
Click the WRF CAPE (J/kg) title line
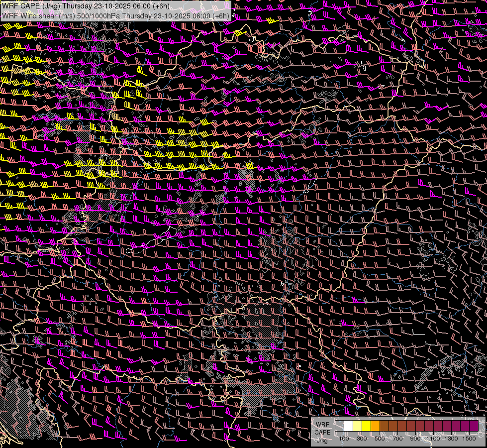(86, 5)
